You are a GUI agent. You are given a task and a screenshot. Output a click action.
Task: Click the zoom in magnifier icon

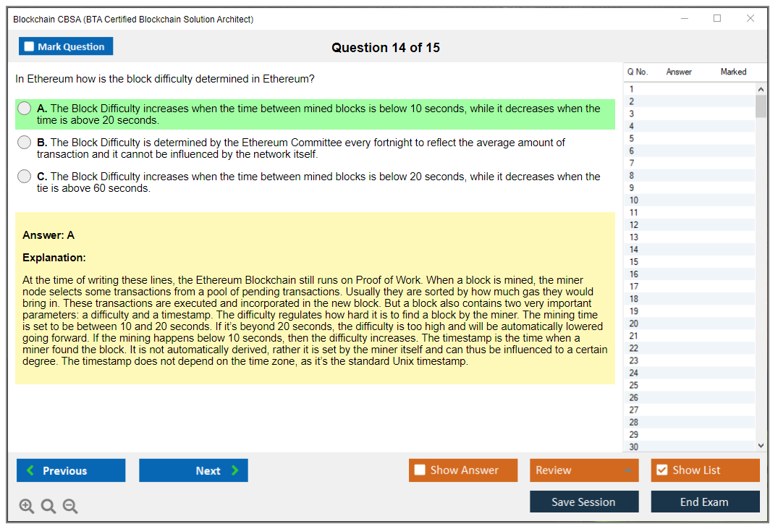27,507
